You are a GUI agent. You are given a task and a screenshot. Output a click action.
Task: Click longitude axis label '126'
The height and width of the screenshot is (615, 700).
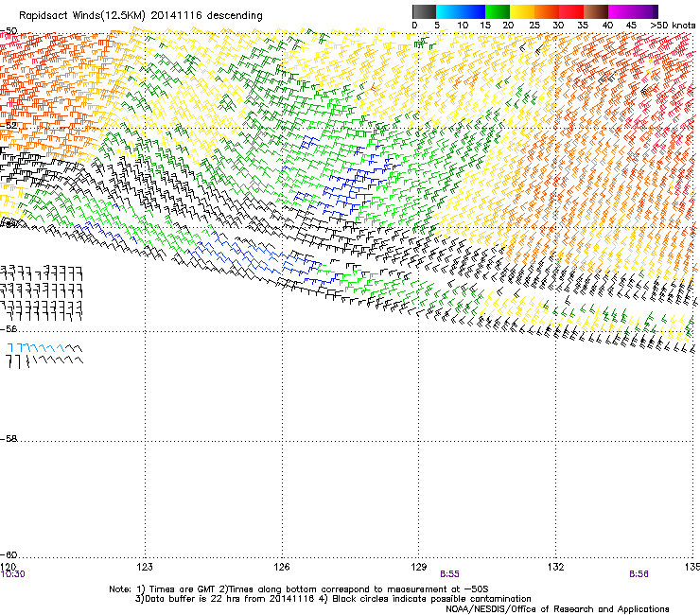coord(282,567)
